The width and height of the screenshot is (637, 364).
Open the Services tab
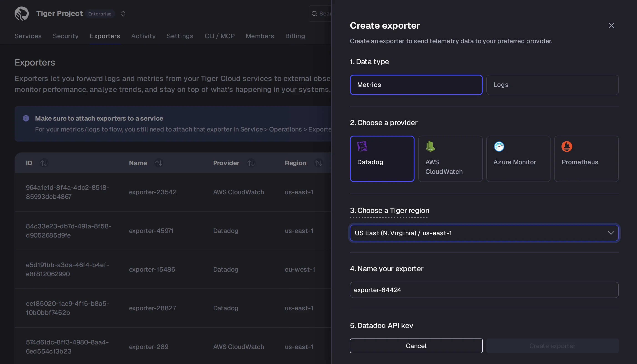pos(28,36)
